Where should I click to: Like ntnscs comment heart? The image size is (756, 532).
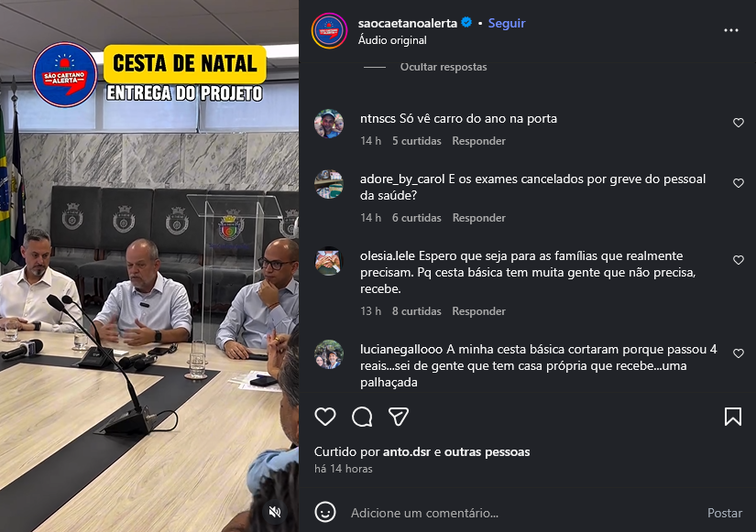point(739,123)
